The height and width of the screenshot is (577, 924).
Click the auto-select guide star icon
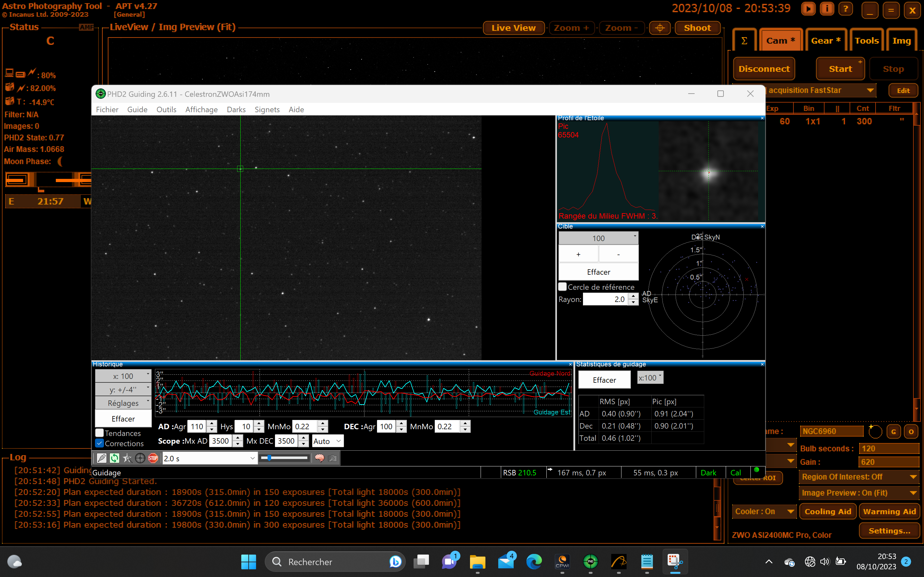[x=127, y=458]
